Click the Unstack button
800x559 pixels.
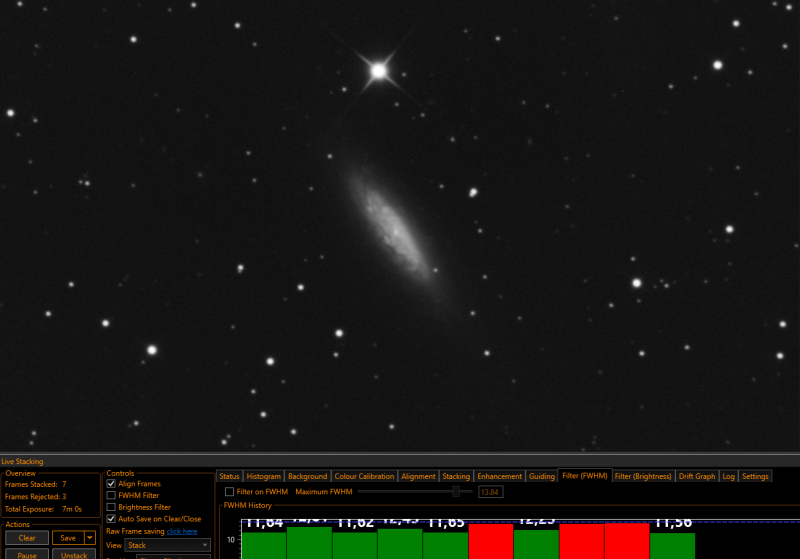point(74,554)
